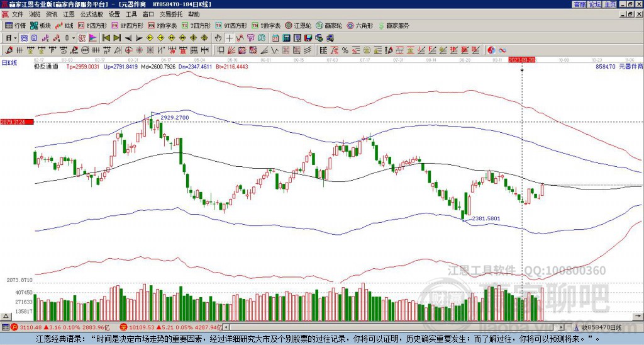
Task: Open the 9T四方形 tool
Action: 231,25
